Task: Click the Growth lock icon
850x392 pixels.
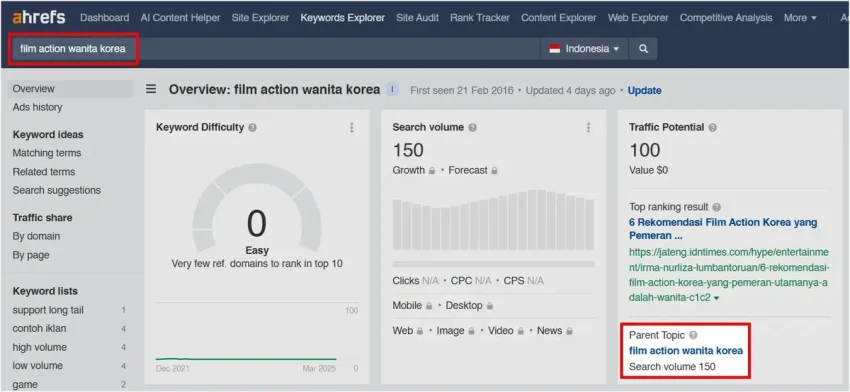Action: pos(432,171)
